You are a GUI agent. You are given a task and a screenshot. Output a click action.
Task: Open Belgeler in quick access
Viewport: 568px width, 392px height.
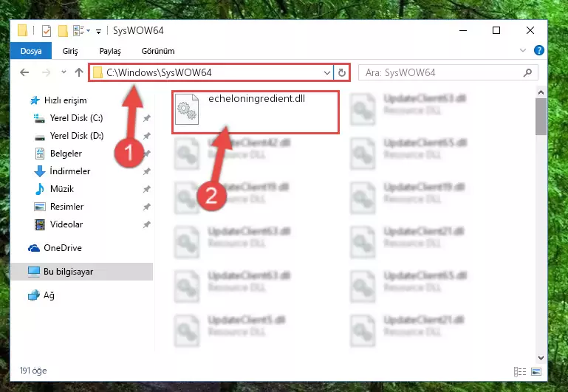66,154
